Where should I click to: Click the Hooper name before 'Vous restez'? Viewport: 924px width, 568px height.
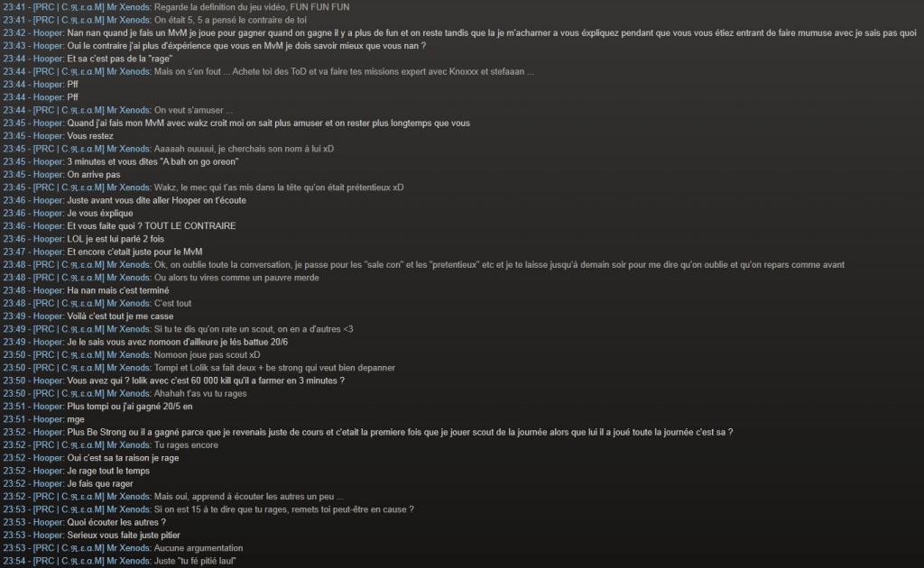point(49,136)
